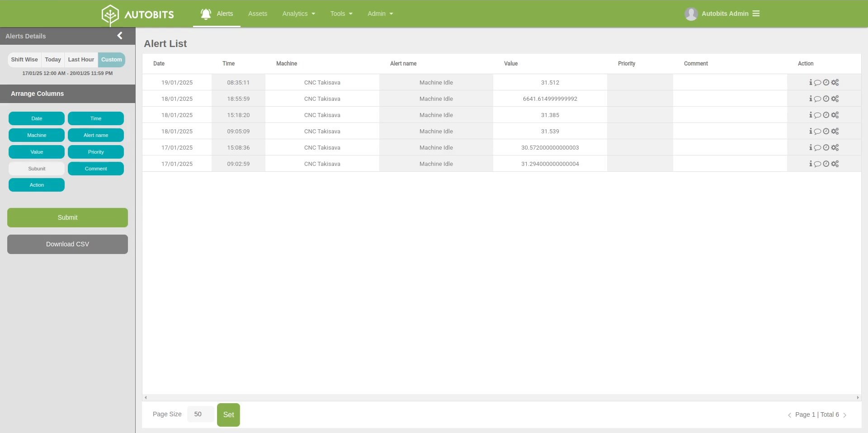Toggle the Comment column chip
This screenshot has width=868, height=433.
click(x=96, y=169)
